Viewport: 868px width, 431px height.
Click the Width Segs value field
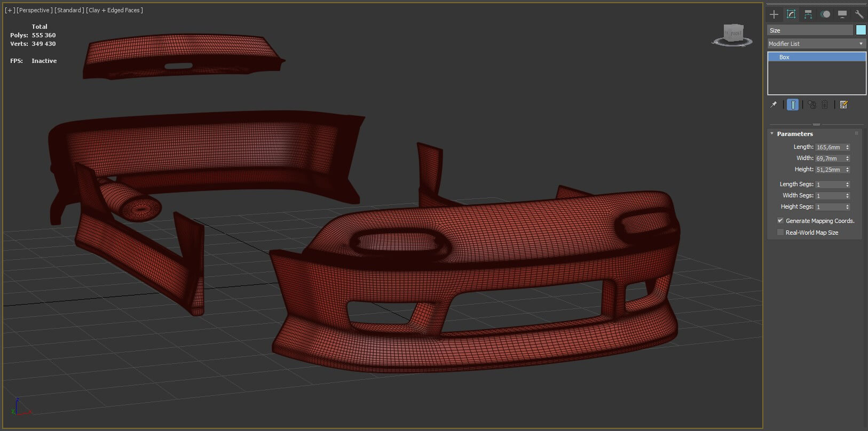coord(829,196)
